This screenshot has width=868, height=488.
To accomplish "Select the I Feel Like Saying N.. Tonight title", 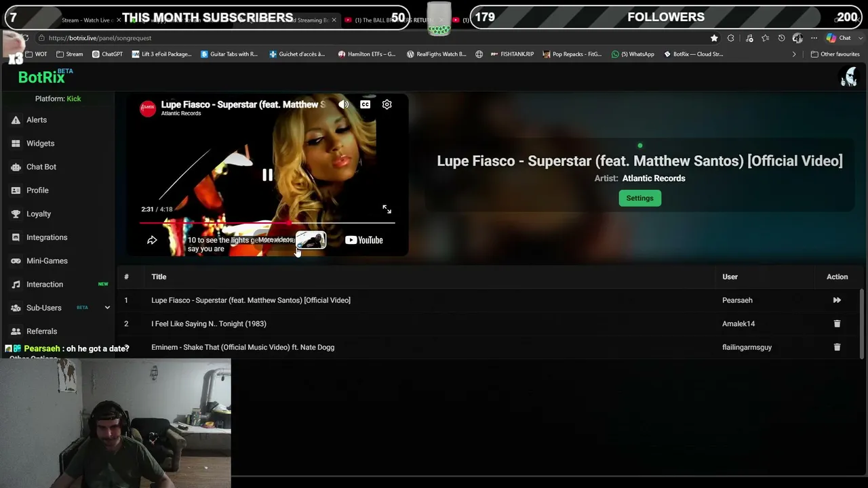I will [x=209, y=324].
